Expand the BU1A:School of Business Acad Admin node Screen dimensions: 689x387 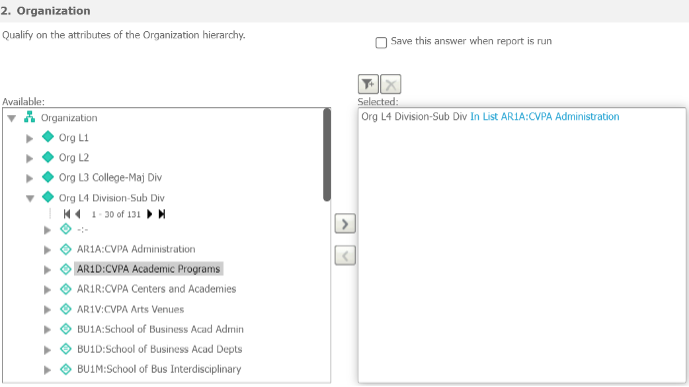(x=47, y=330)
